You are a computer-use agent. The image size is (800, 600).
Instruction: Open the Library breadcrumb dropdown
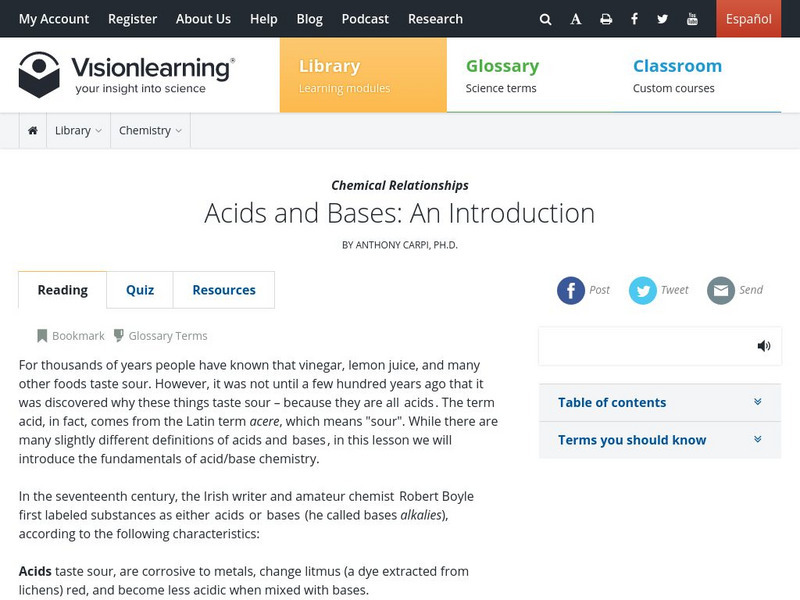[78, 131]
